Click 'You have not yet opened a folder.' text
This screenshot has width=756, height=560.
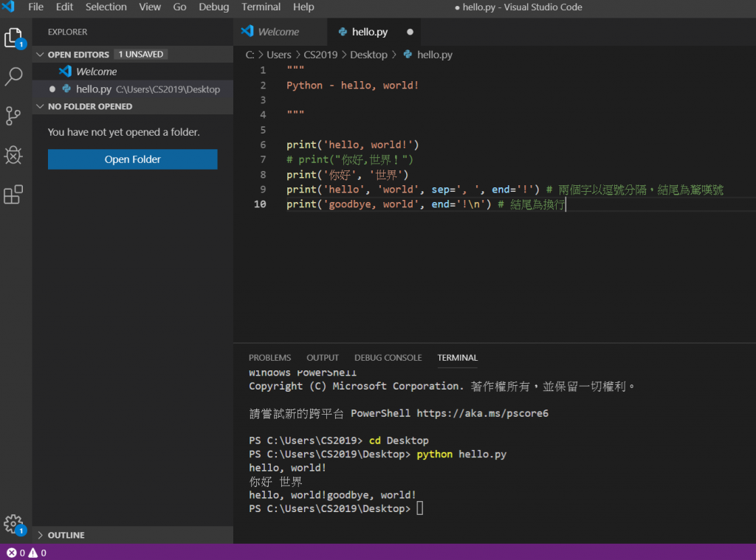coord(123,131)
